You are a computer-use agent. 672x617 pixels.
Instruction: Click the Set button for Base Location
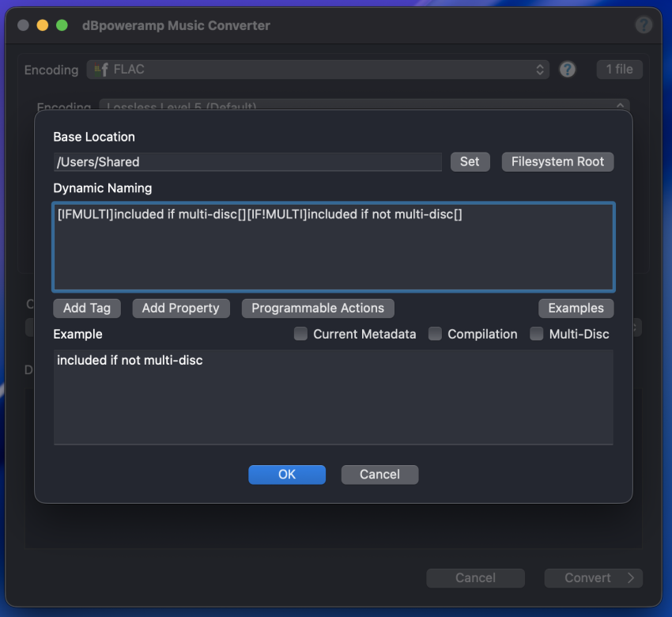point(470,161)
